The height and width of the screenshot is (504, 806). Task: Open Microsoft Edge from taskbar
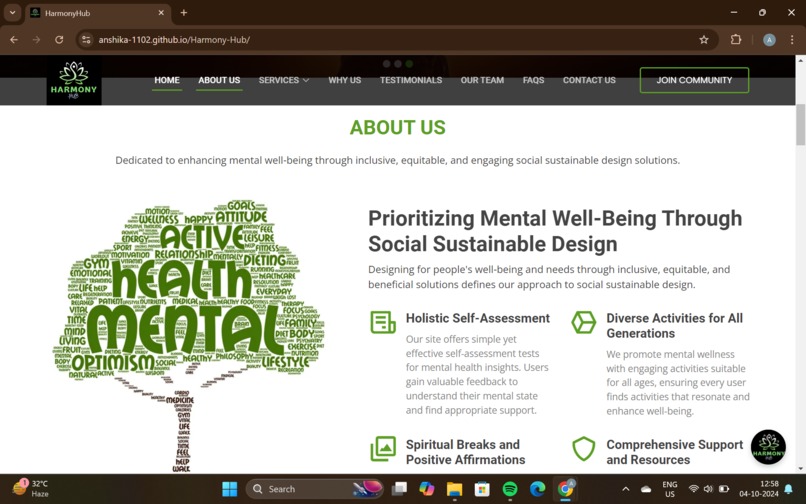[x=538, y=489]
